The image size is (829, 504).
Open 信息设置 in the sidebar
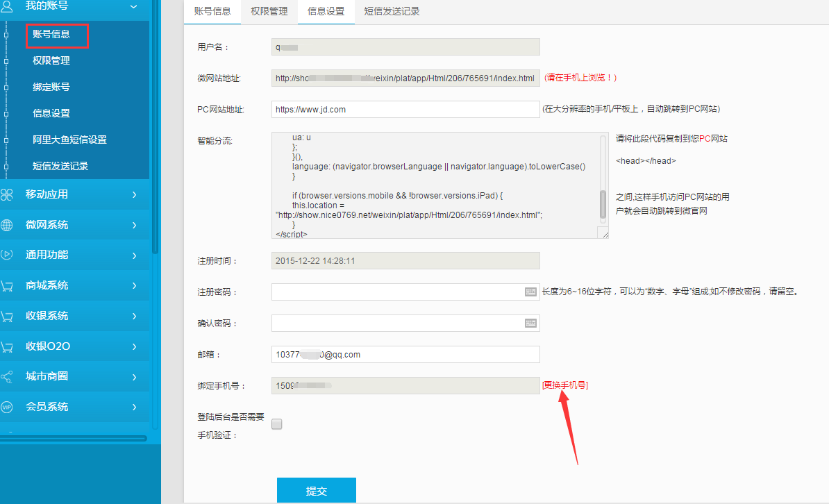(x=51, y=113)
